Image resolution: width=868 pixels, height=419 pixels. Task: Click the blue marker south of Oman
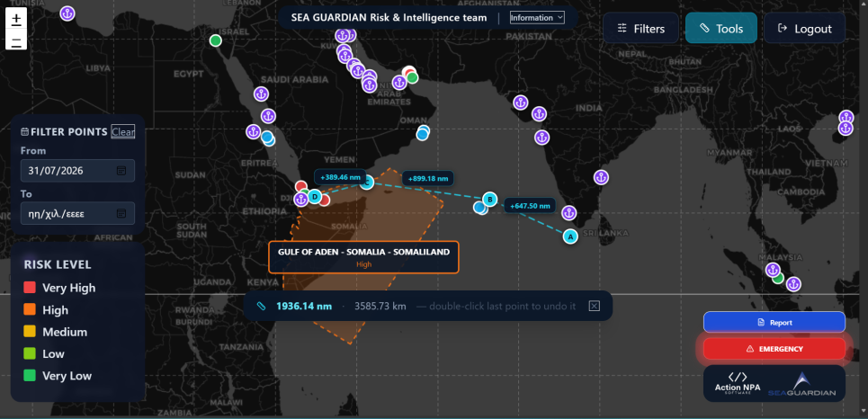[x=423, y=133]
